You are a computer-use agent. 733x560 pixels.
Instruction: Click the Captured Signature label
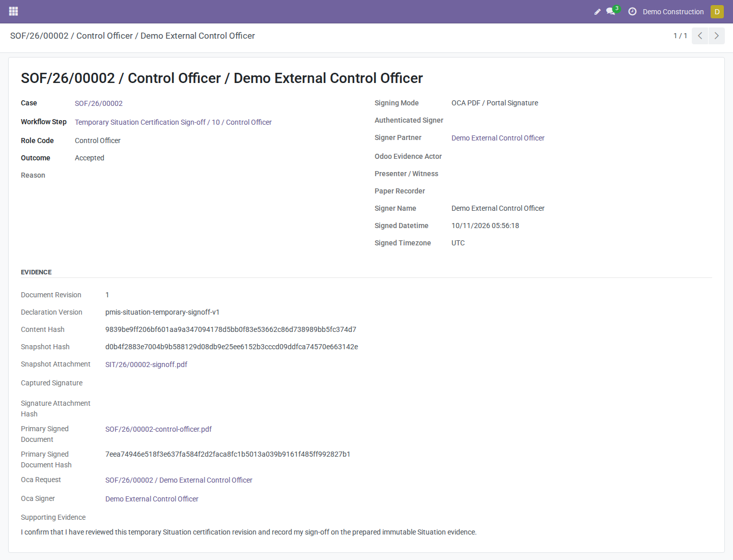[51, 383]
